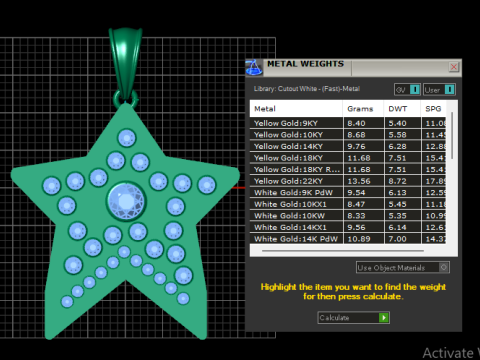Click the 7.00 DWT value for 14K PdW
480x360 pixels.
click(x=397, y=239)
